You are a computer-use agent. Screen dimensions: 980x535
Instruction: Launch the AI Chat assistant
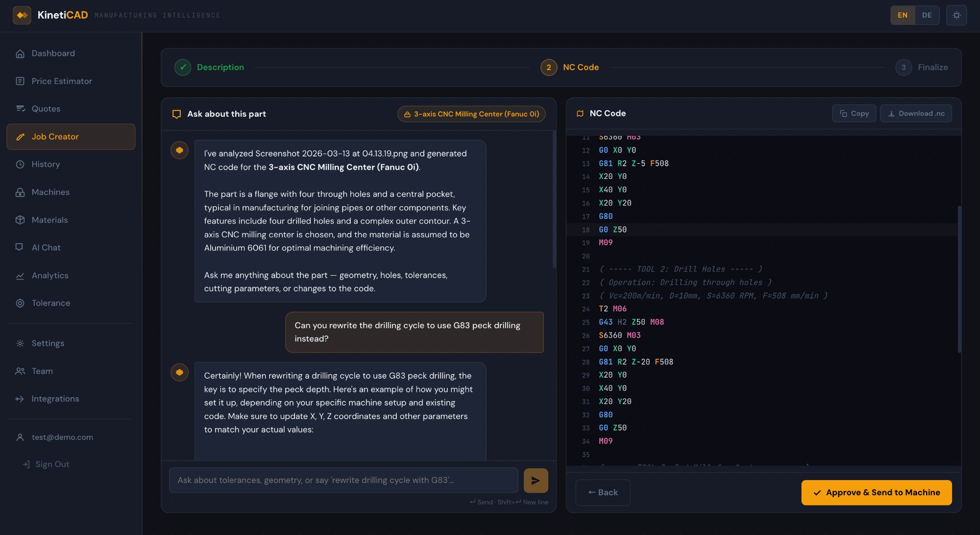(46, 247)
